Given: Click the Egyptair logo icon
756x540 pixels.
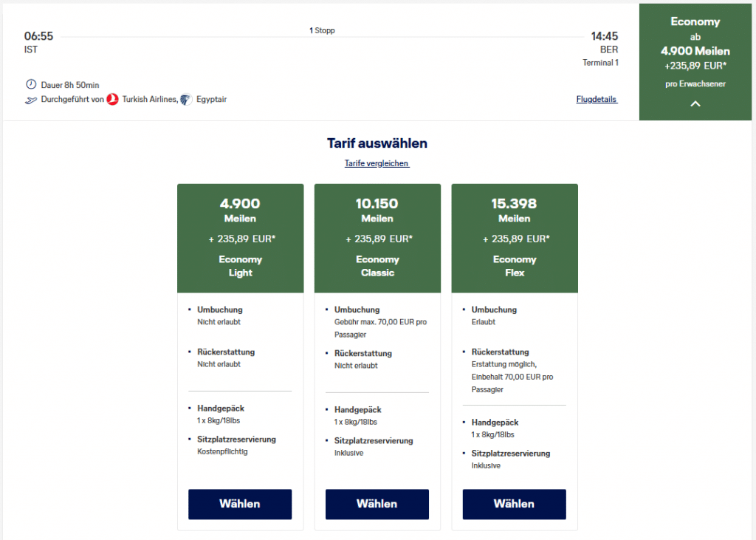Looking at the screenshot, I should coord(186,99).
